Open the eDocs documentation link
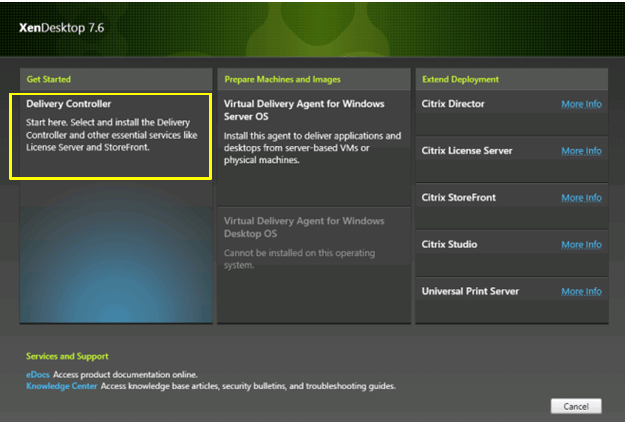 coord(37,375)
